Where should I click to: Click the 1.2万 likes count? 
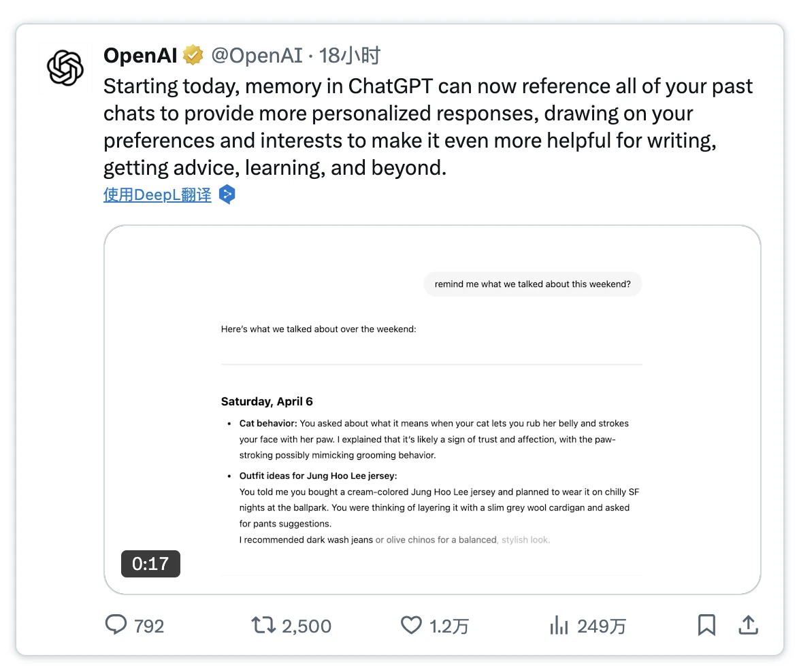[449, 626]
